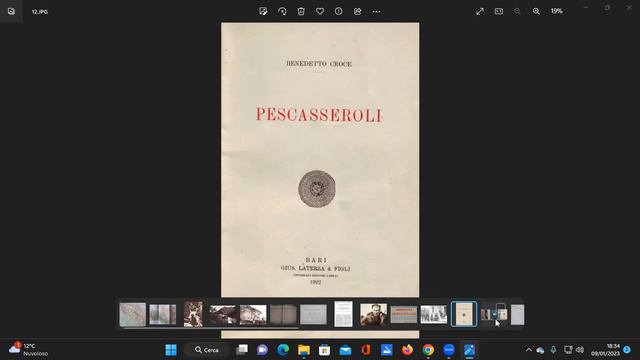Select the reddish banner thumbnail
Viewport: 640px width, 360px height.
(x=404, y=315)
